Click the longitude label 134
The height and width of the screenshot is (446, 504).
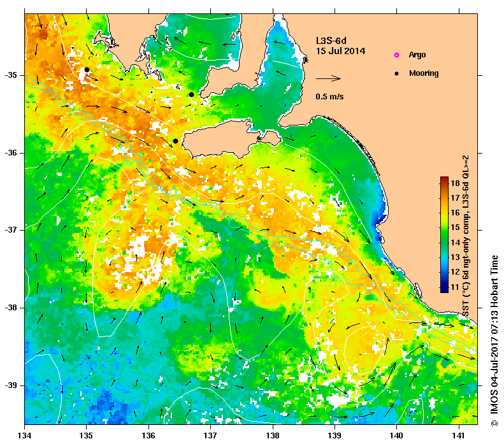click(25, 436)
